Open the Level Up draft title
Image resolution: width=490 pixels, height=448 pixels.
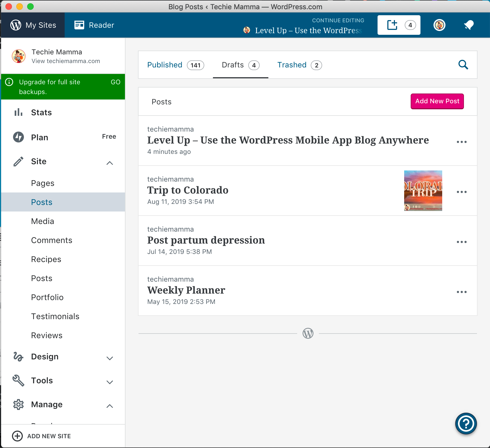(288, 140)
